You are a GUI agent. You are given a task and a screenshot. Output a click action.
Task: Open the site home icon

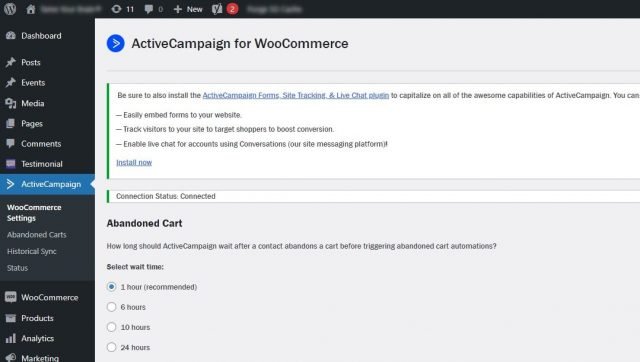(31, 9)
